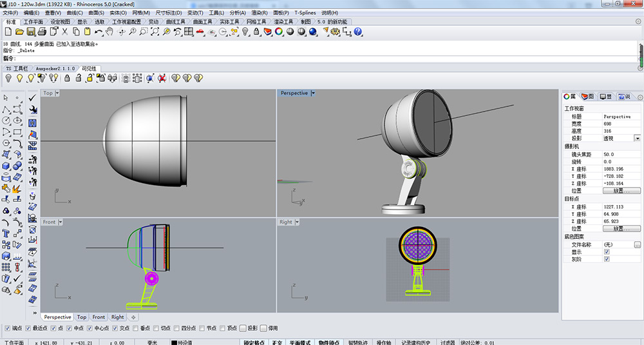Click the Save file icon in the toolbar
644x345 pixels.
tap(30, 31)
